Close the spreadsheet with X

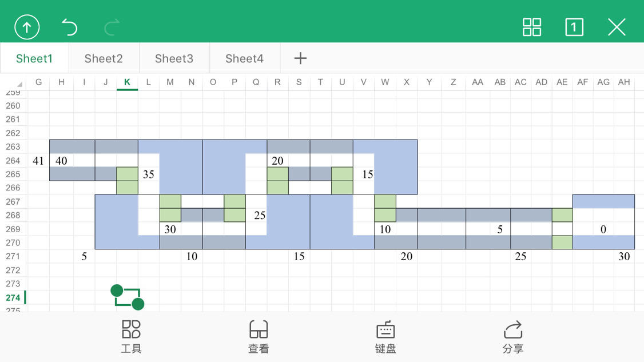point(617,27)
